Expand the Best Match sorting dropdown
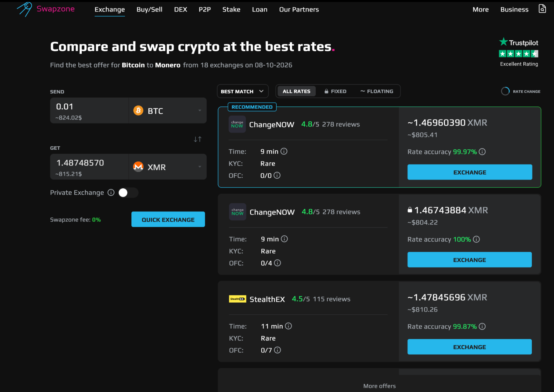554x392 pixels. (243, 91)
